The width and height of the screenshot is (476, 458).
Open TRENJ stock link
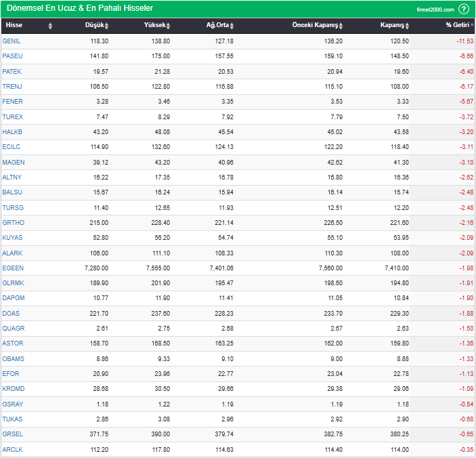[x=12, y=87]
